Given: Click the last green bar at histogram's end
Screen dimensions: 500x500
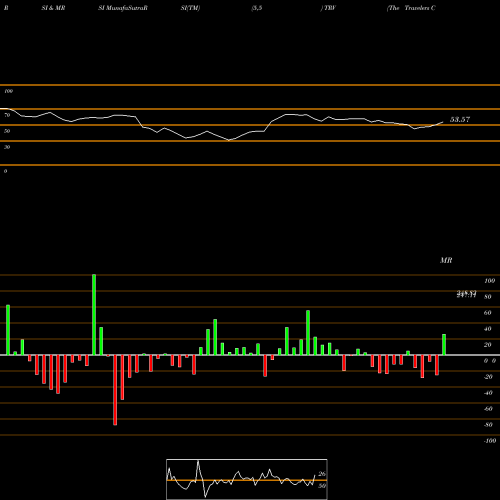Looking at the screenshot, I should point(444,345).
